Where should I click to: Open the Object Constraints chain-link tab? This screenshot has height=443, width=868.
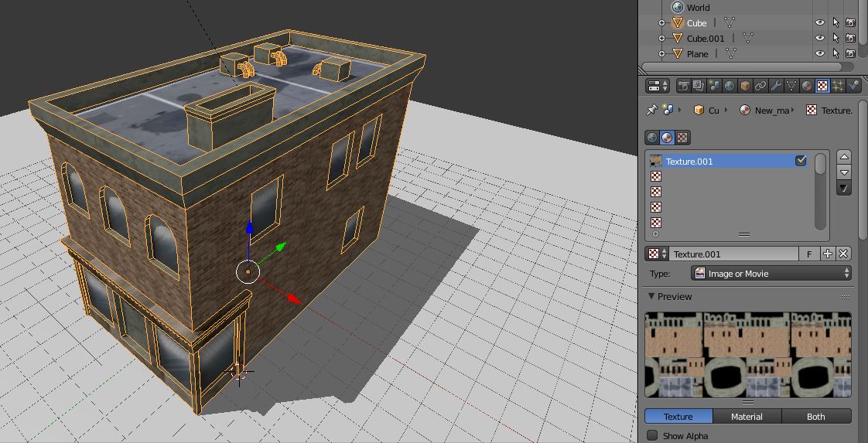pyautogui.click(x=760, y=86)
